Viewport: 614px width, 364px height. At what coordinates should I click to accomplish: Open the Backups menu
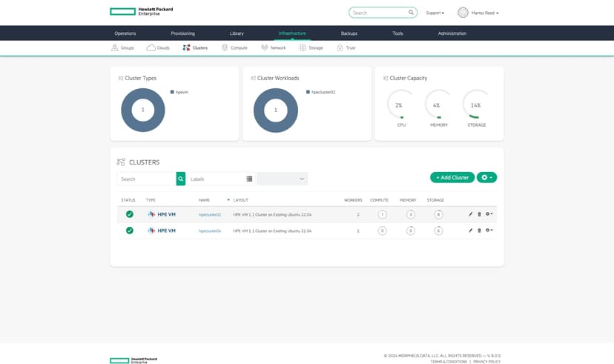[349, 33]
